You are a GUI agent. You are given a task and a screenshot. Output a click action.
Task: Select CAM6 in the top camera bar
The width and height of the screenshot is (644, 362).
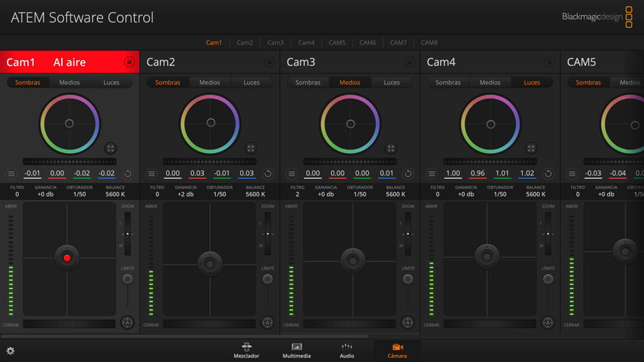pyautogui.click(x=368, y=42)
